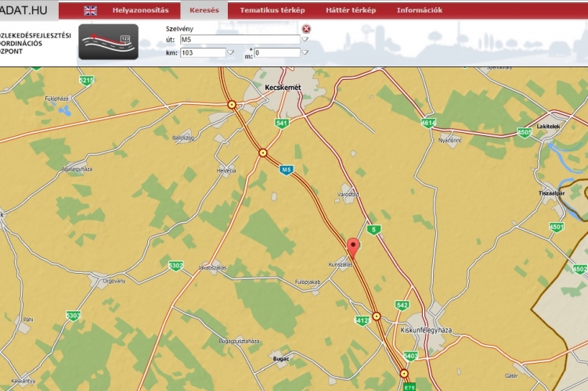Click the green 541 road shield
The image size is (588, 391).
coord(282,124)
